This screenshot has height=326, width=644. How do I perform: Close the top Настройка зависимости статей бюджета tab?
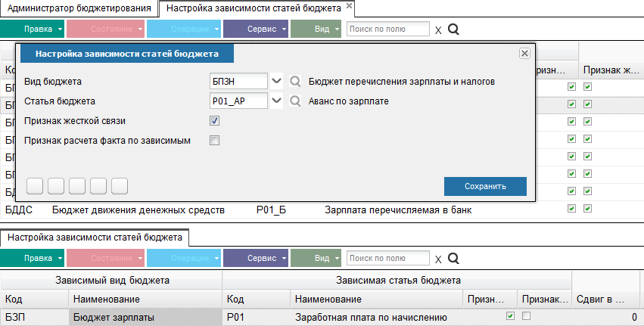349,6
